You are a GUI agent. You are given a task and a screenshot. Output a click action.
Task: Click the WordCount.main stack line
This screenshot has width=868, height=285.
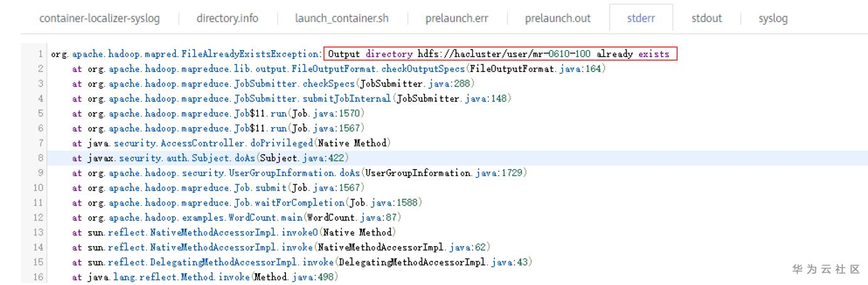coord(236,218)
